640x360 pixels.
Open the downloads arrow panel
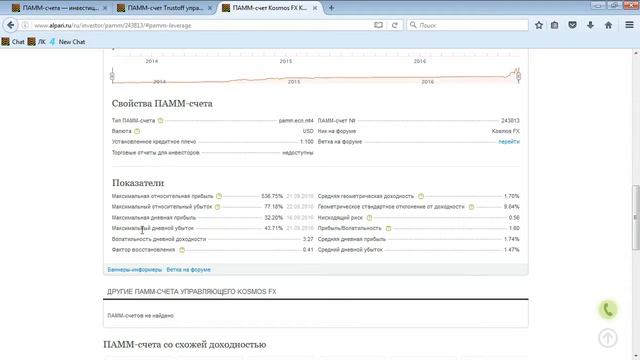[x=590, y=25]
